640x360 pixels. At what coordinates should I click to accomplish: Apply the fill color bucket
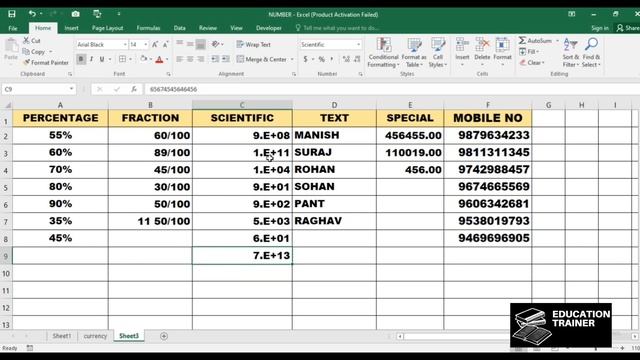pyautogui.click(x=144, y=59)
